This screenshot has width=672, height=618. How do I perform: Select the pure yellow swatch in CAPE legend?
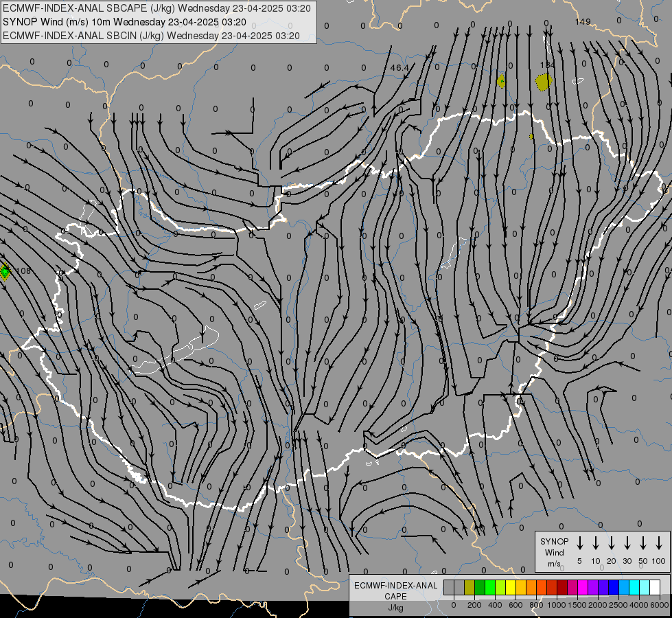511,587
